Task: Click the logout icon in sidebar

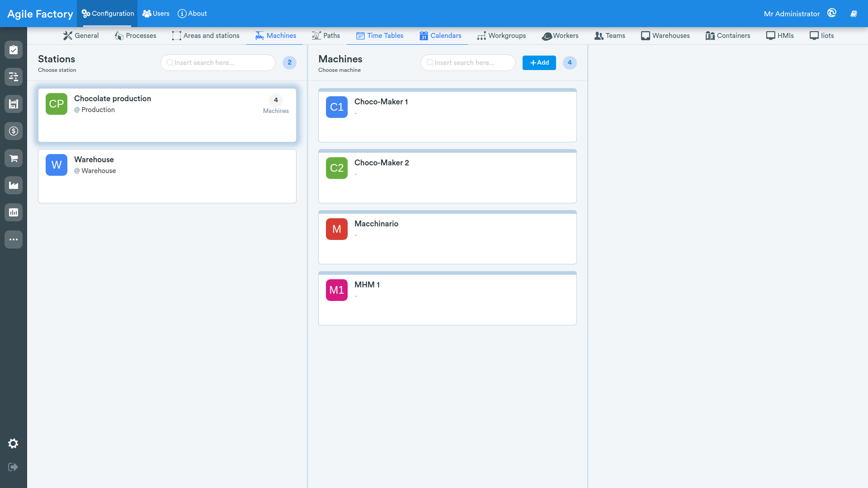Action: (x=13, y=467)
